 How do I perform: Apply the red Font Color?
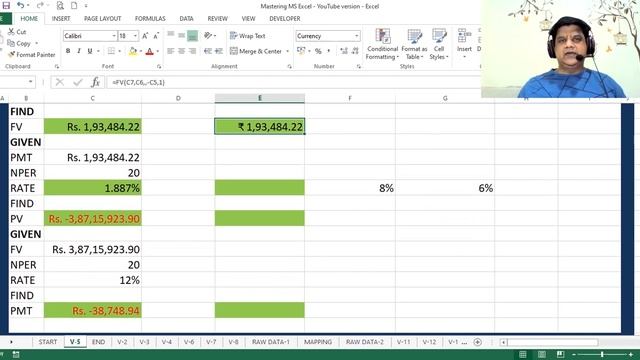(149, 51)
